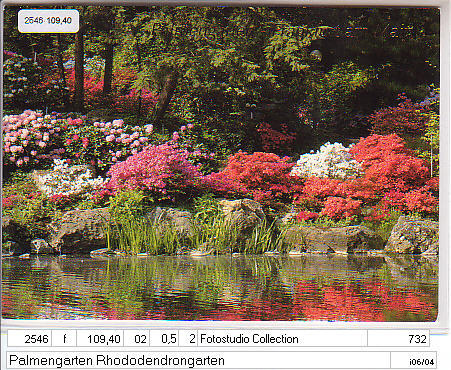This screenshot has height=370, width=451.
Task: Select the cell showing 732
Action: point(399,339)
